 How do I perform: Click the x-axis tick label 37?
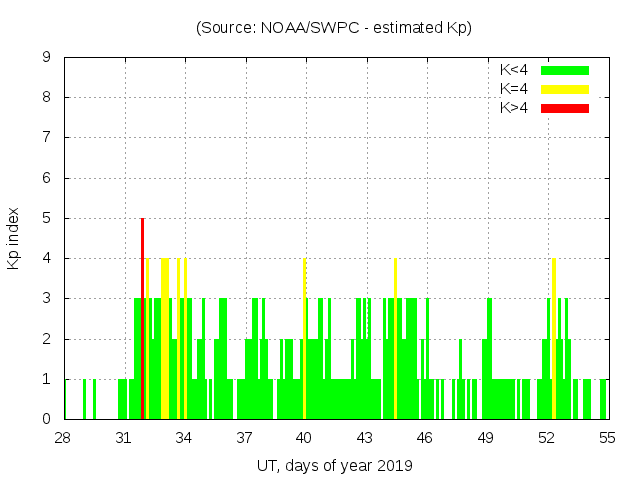point(245,438)
